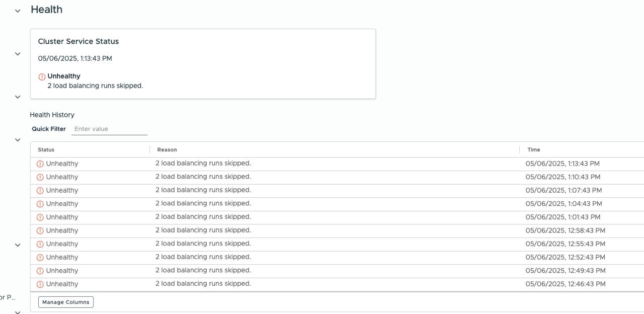Click the warning icon in the 1:13:43 PM history row
This screenshot has width=644, height=314.
tap(40, 164)
